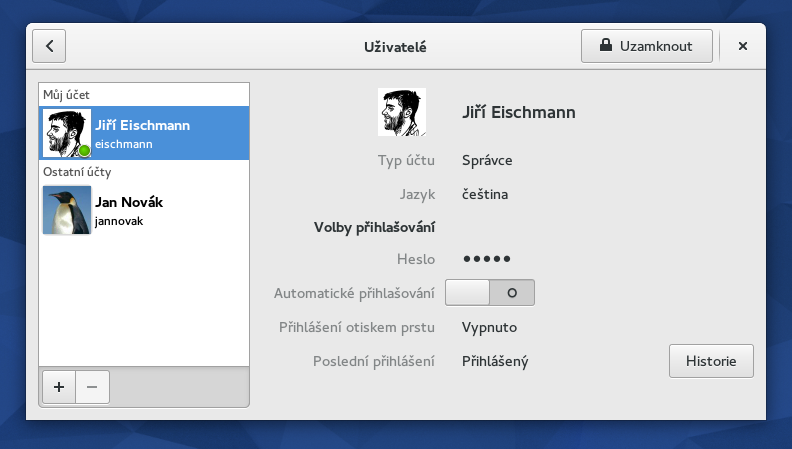Click Přihlášení otiskem prstu Vypnuto value
Screen dimensions: 792x449
click(x=489, y=327)
